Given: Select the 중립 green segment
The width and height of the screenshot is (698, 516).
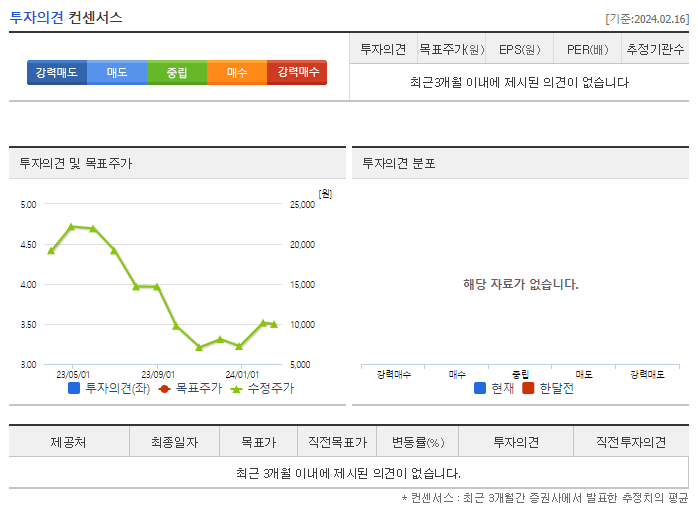Looking at the screenshot, I should (177, 73).
